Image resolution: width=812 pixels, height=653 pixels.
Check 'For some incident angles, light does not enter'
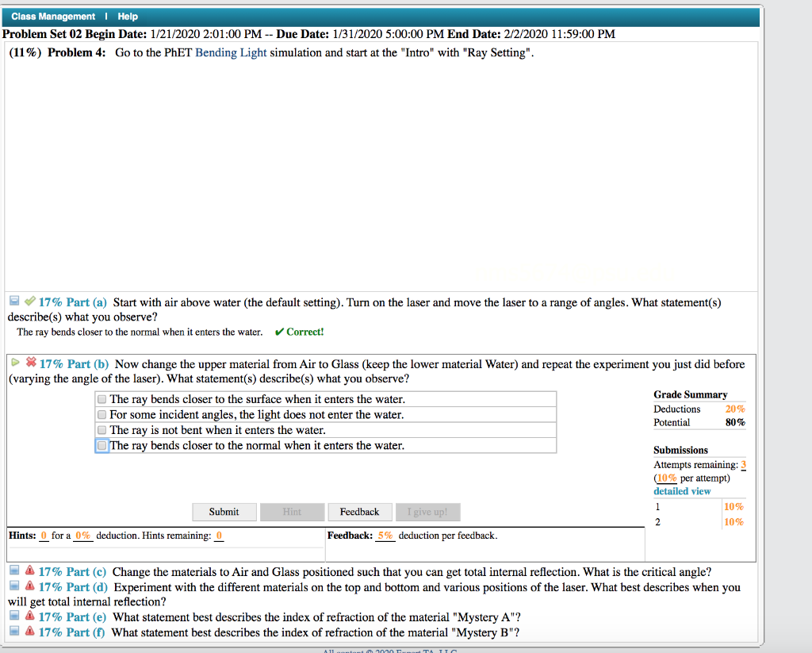pos(101,413)
